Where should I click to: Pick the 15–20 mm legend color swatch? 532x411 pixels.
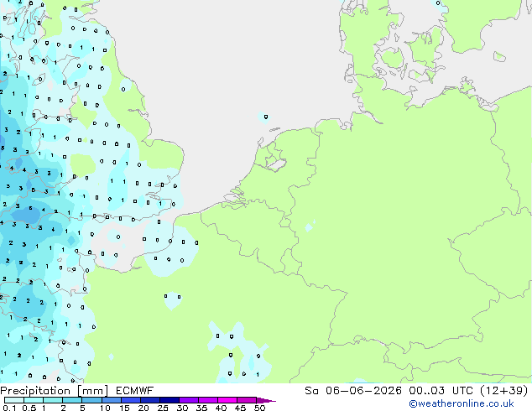pos(131,400)
